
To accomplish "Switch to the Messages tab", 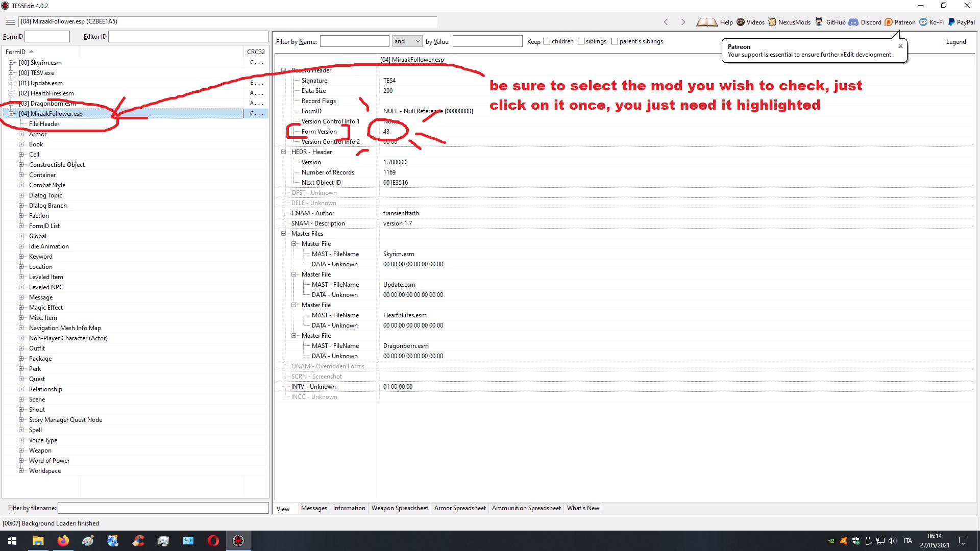I will (314, 508).
